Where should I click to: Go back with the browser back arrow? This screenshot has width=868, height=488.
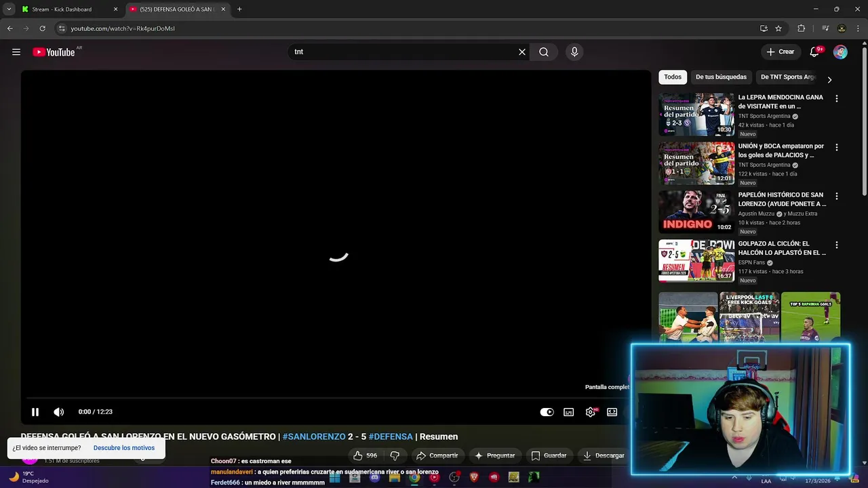(x=9, y=28)
